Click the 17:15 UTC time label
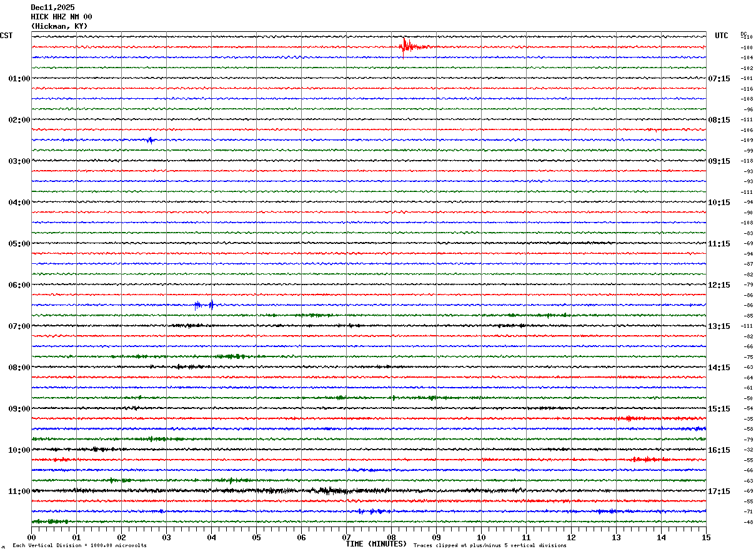Image resolution: width=756 pixels, height=554 pixels. 719,491
